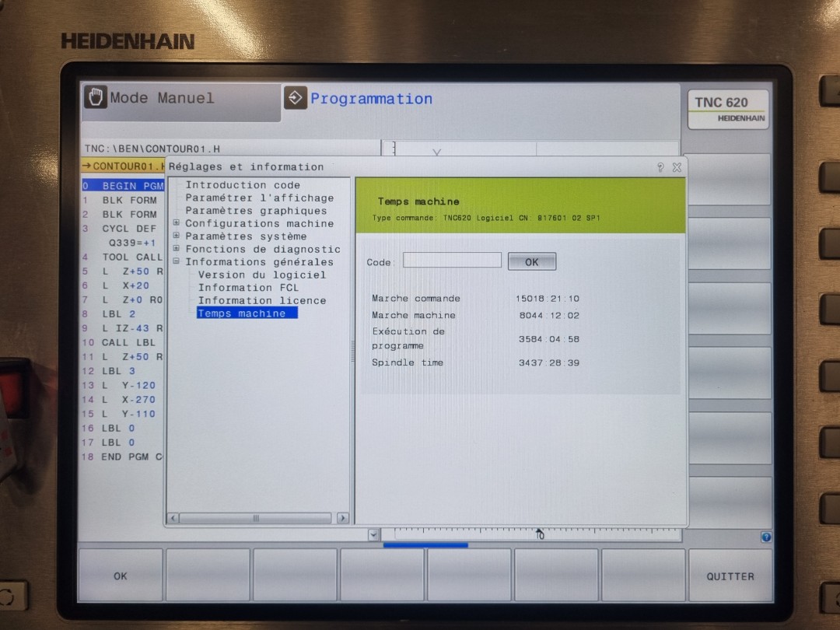Click the tree scrollbar left arrow

pos(173,518)
